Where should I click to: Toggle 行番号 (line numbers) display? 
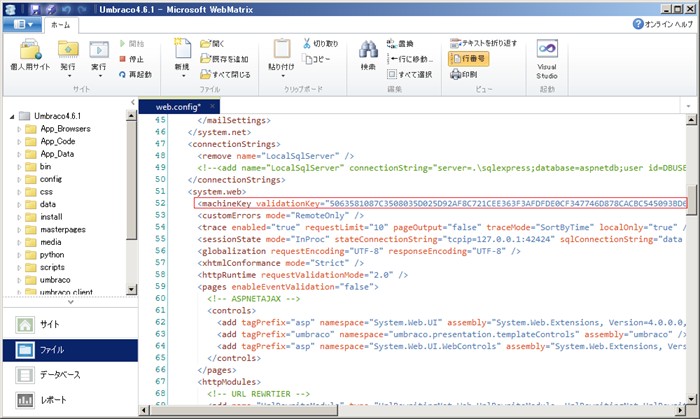(x=468, y=58)
